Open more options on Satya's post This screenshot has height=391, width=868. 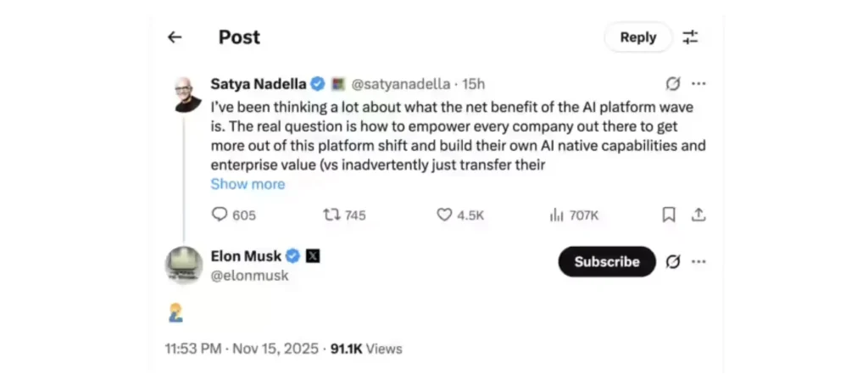pyautogui.click(x=698, y=84)
